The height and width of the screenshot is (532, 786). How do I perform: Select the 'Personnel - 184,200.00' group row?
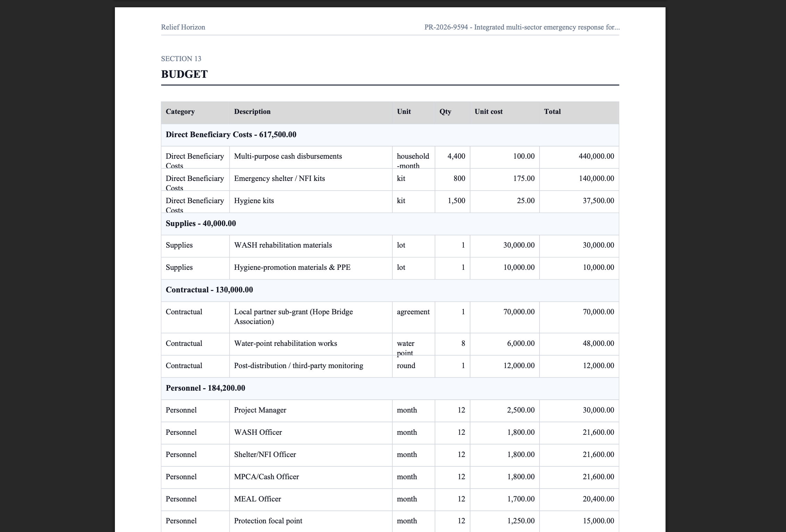[390, 388]
